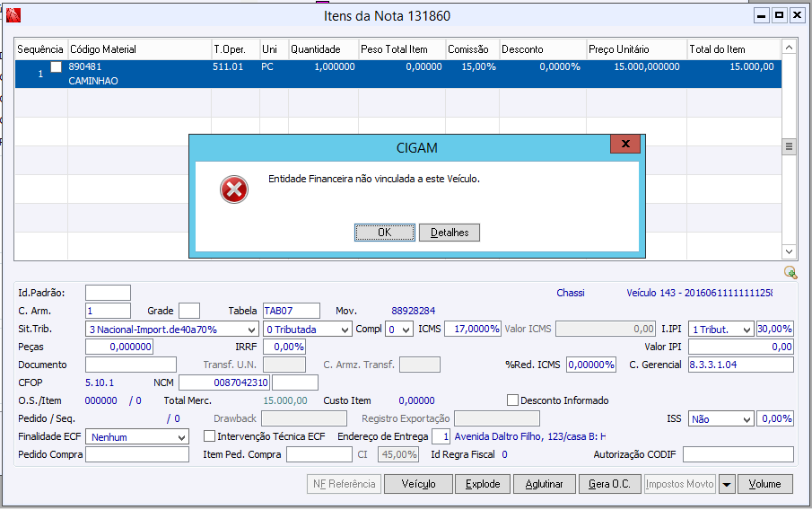812x510 pixels.
Task: Click the IRRF percent field
Action: tap(284, 347)
